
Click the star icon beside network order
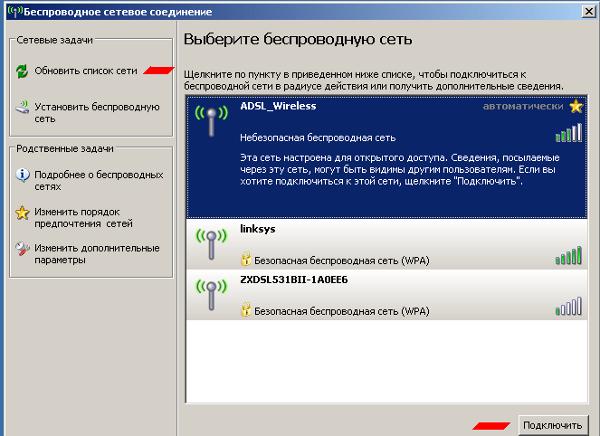click(22, 212)
